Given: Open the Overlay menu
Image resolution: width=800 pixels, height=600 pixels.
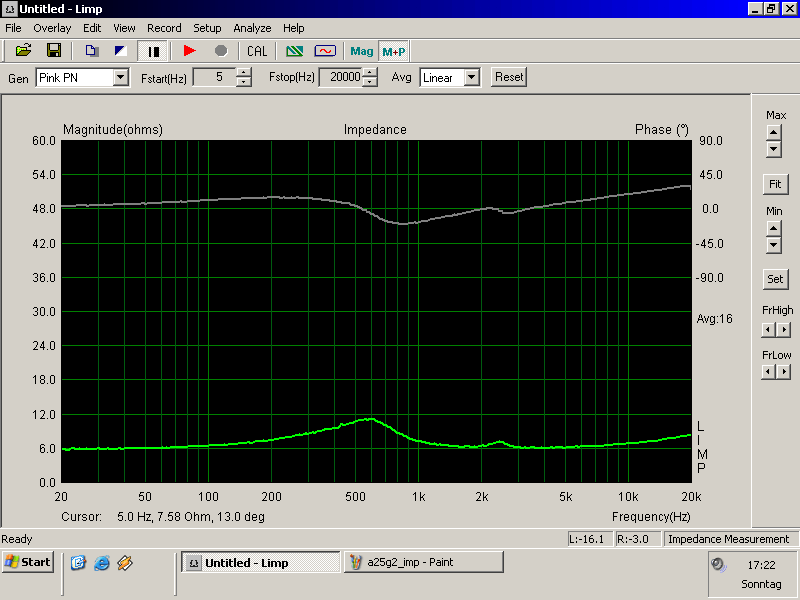Looking at the screenshot, I should coord(52,28).
